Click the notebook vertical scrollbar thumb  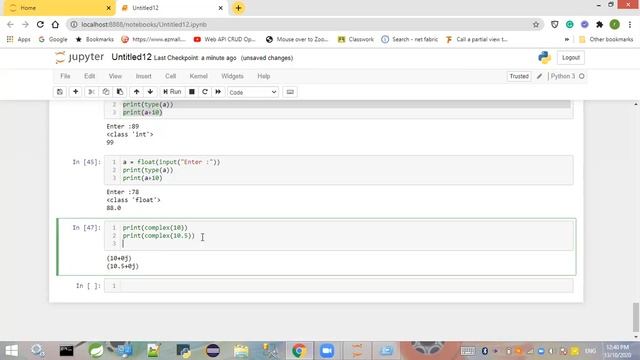636,317
